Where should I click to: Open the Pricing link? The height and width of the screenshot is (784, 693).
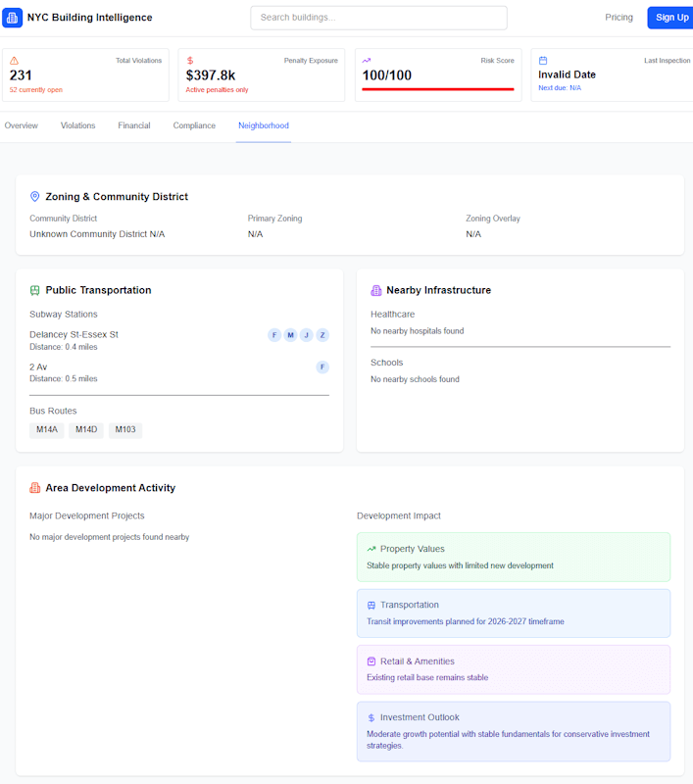(x=619, y=18)
